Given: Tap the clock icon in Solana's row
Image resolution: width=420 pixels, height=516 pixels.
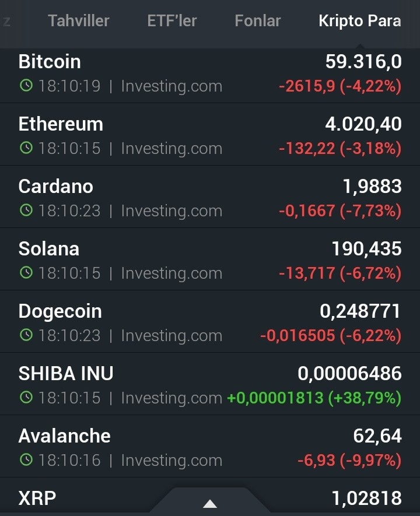Looking at the screenshot, I should [26, 272].
